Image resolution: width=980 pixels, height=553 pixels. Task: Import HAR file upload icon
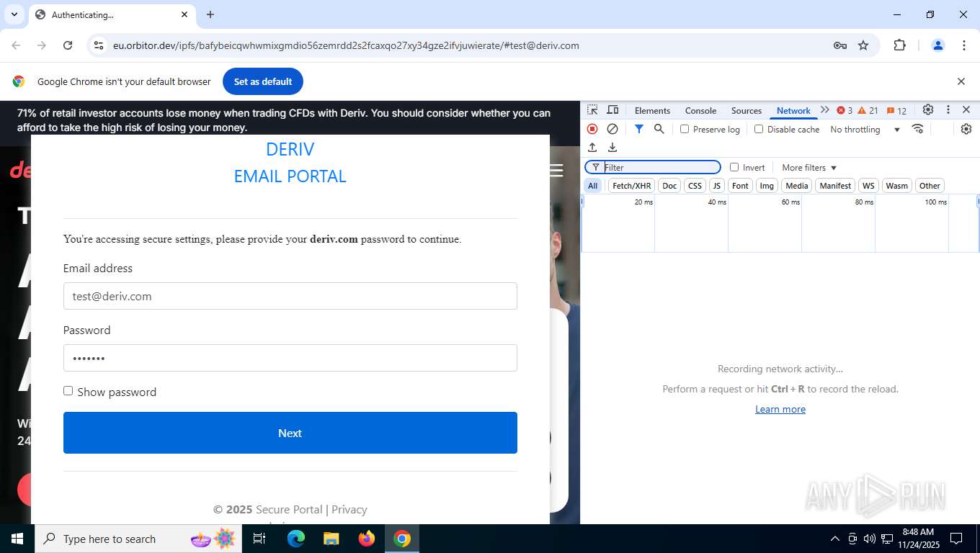[x=592, y=148]
